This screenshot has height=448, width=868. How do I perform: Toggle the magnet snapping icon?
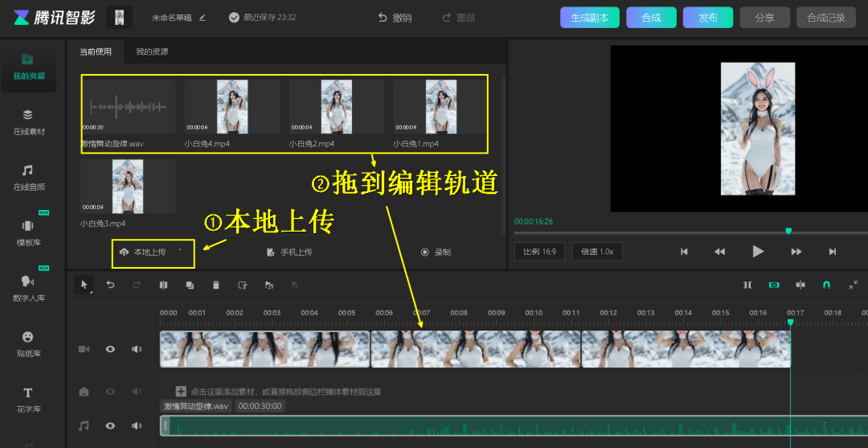pyautogui.click(x=826, y=285)
